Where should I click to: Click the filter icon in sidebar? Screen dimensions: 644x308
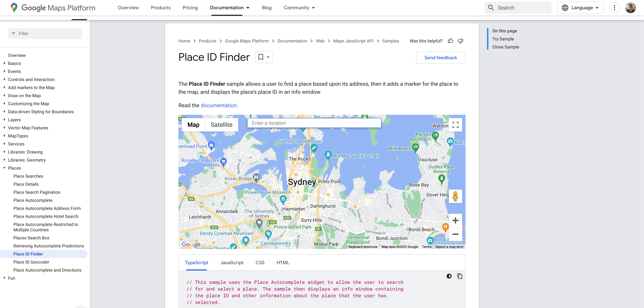tap(13, 34)
